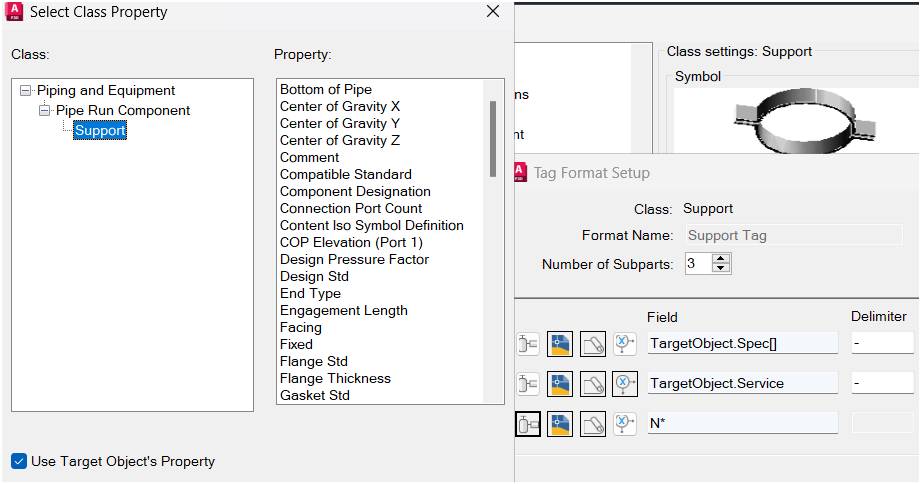This screenshot has width=921, height=484.
Task: Select 'COP Elevation (Port 1)' property
Action: click(351, 243)
